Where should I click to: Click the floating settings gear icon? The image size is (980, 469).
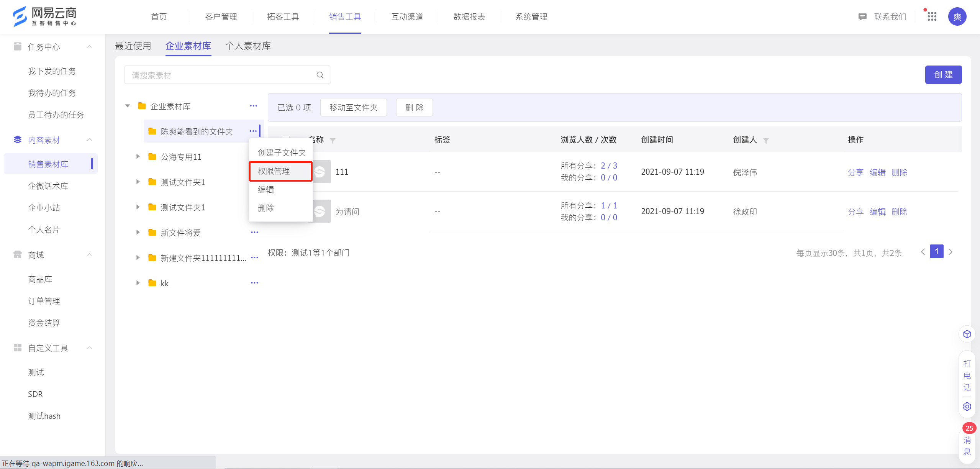point(967,407)
